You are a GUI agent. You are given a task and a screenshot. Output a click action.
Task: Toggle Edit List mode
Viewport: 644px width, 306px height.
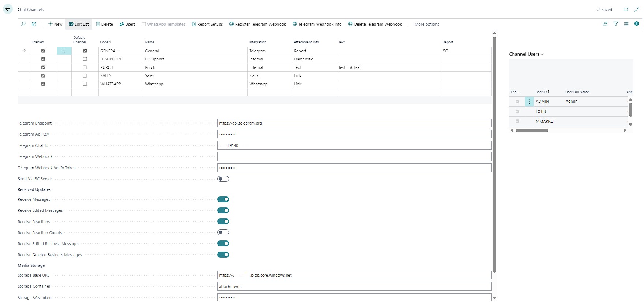(79, 24)
